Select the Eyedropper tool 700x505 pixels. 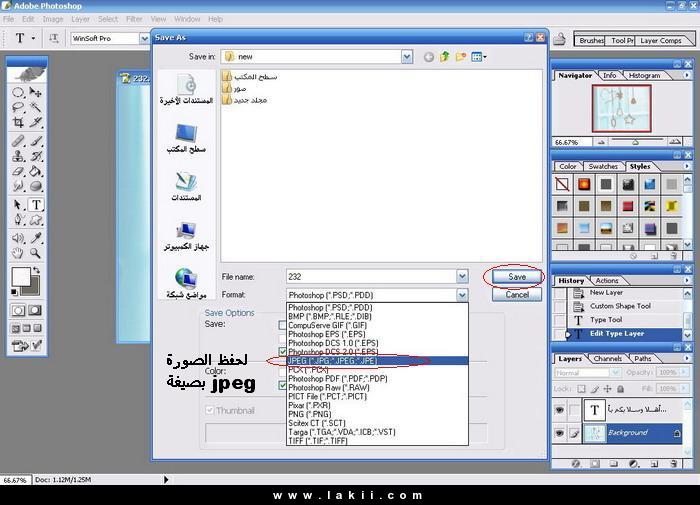[36, 238]
